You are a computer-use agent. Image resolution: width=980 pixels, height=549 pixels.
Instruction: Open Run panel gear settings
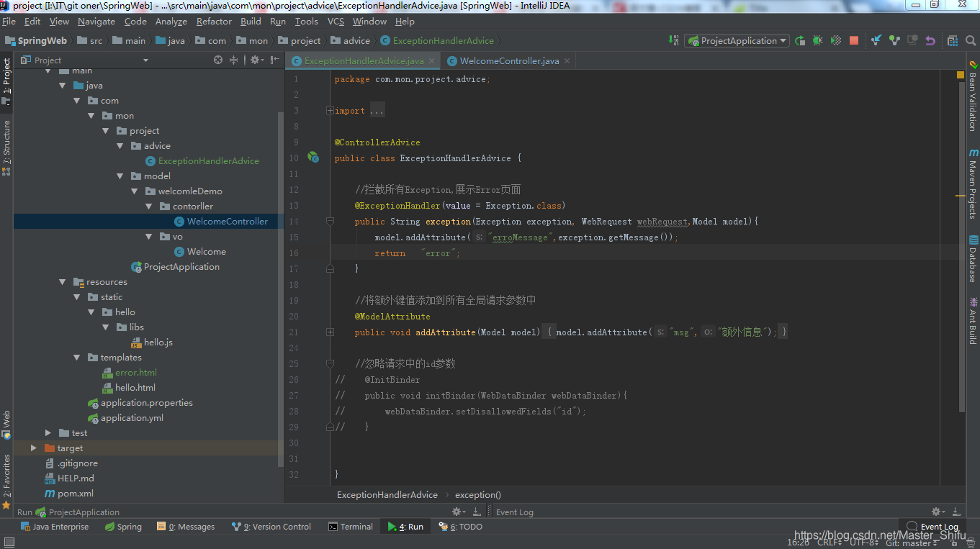(x=457, y=512)
